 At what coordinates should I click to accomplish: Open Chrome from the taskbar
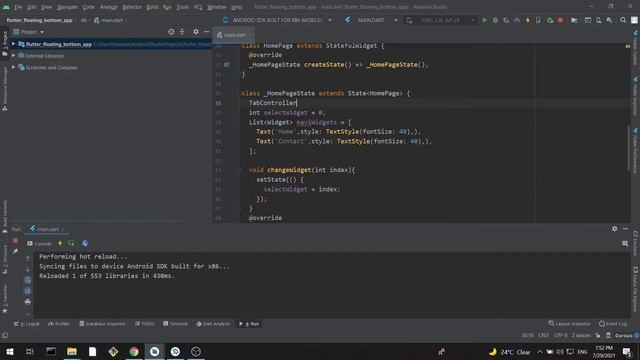coord(133,351)
